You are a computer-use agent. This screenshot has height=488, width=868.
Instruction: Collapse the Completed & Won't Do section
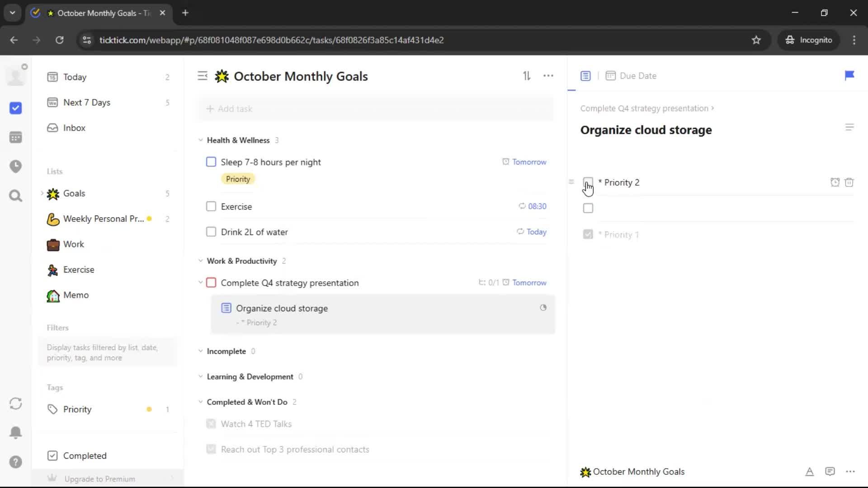pyautogui.click(x=201, y=402)
